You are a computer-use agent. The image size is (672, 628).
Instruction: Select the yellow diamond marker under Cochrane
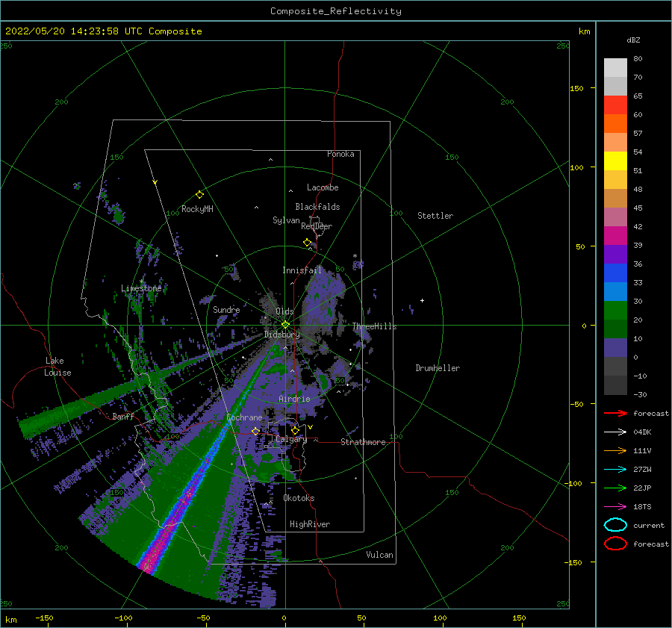point(255,431)
